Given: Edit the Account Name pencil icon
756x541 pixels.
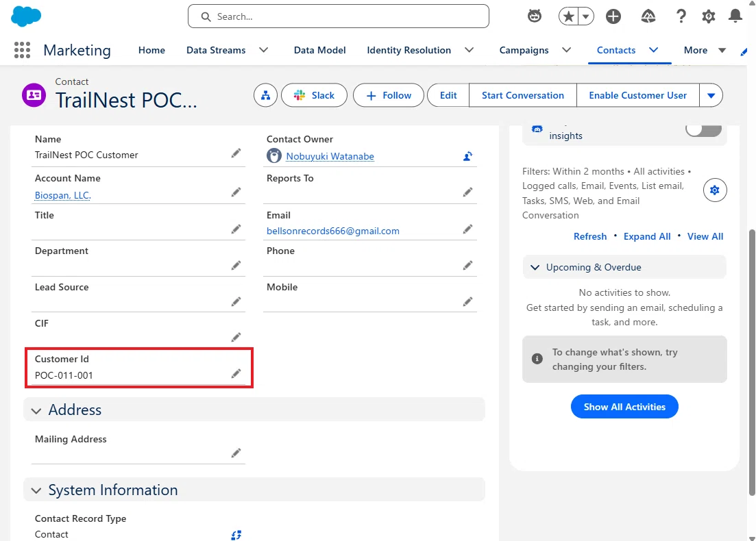Looking at the screenshot, I should (x=236, y=192).
